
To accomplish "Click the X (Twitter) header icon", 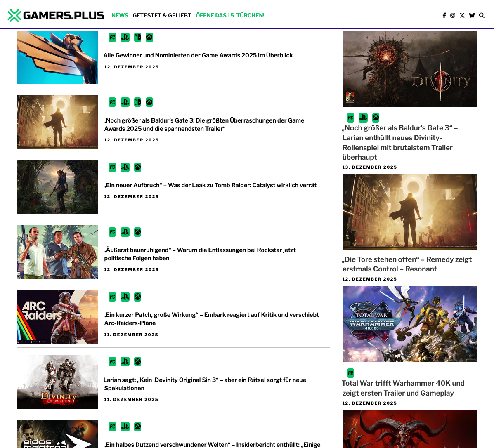I will click(x=462, y=15).
